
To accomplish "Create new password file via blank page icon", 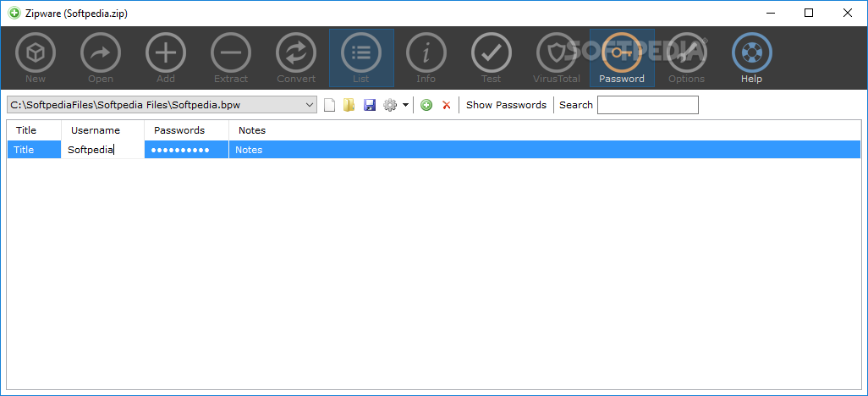I will coord(329,105).
